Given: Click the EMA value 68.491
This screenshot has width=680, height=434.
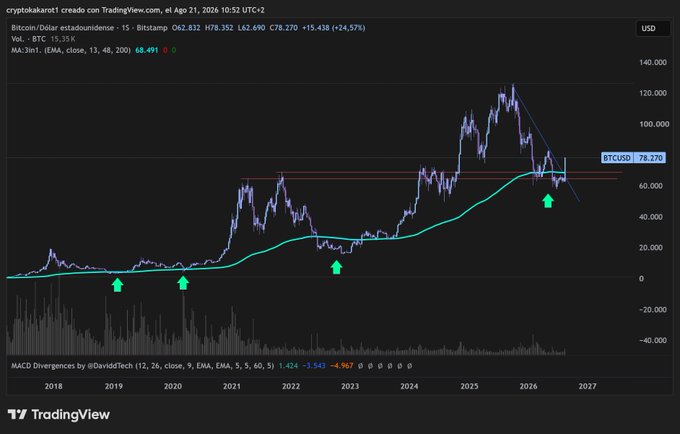Looking at the screenshot, I should click(147, 50).
